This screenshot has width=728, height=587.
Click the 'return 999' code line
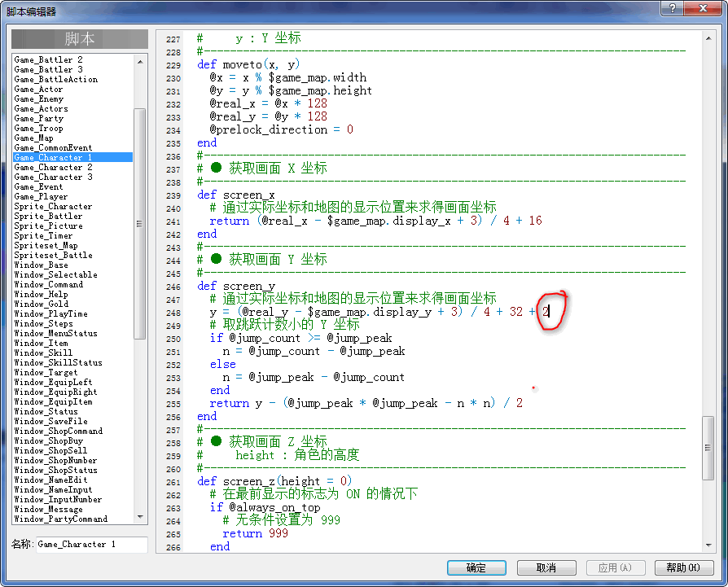(x=256, y=533)
